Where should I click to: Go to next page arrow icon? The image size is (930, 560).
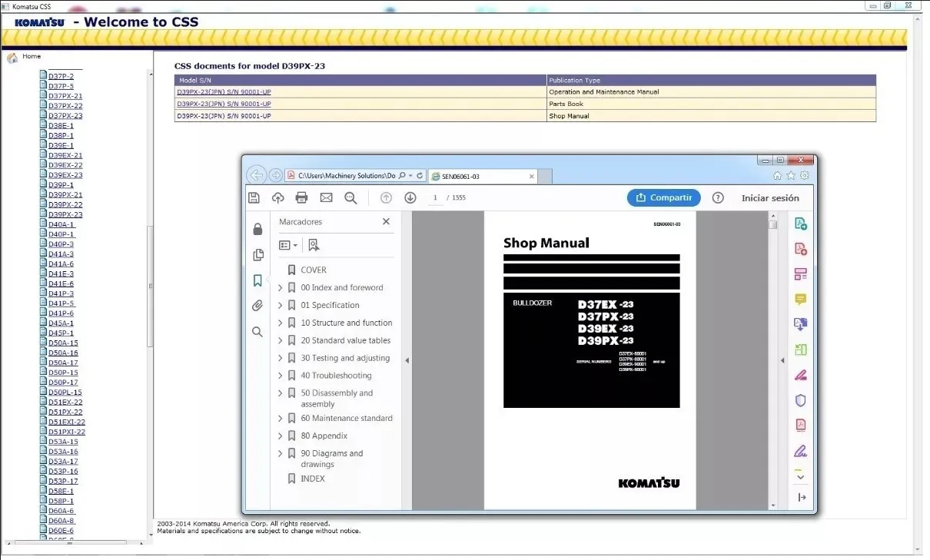pyautogui.click(x=410, y=198)
